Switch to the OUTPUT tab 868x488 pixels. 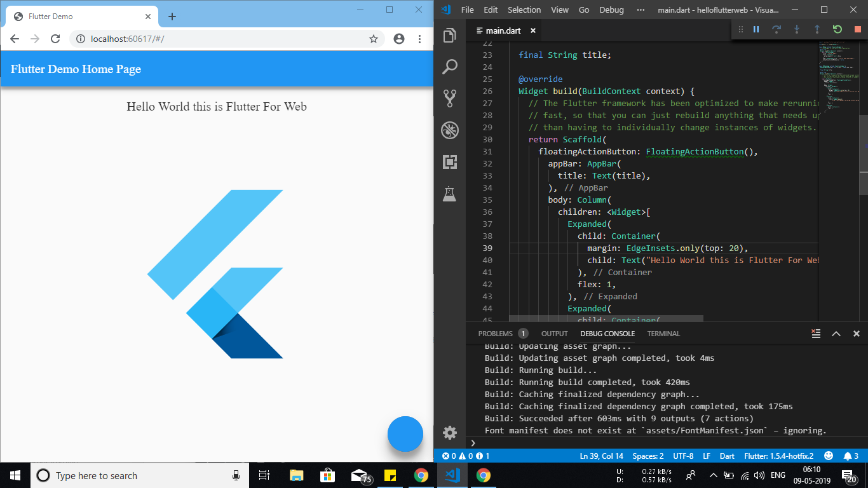click(555, 334)
